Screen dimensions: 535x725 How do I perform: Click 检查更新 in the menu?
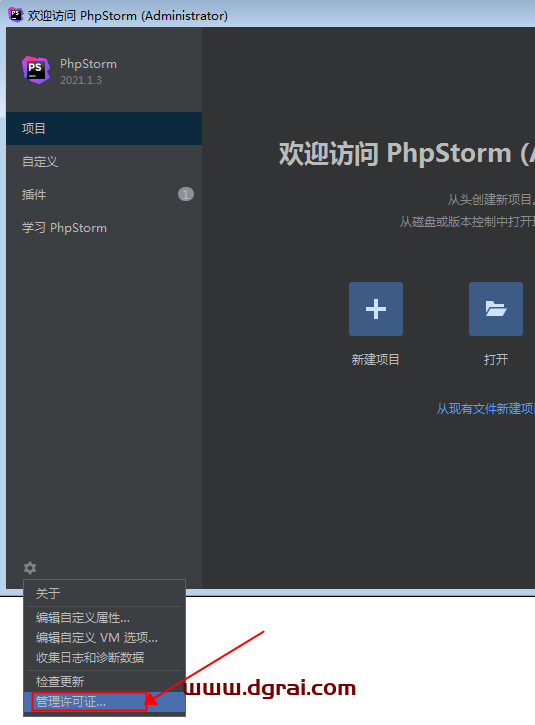[105, 682]
